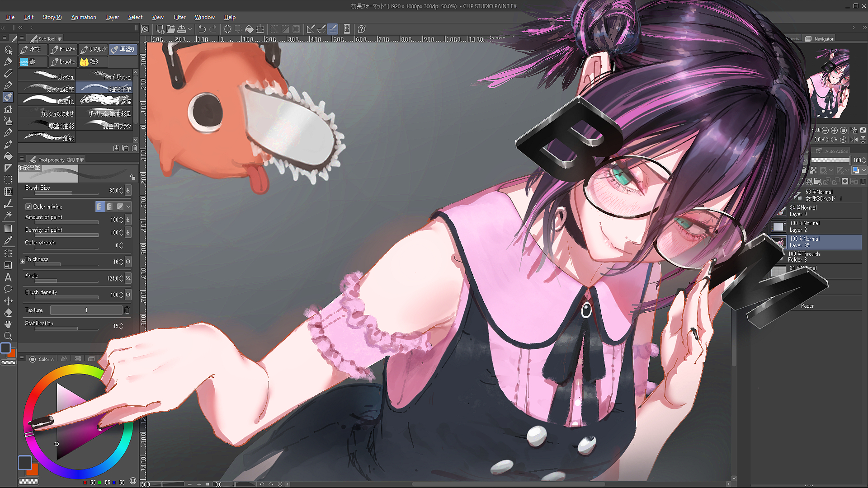Toggle Snap to Ruler in command bar
868x488 pixels.
pos(311,29)
